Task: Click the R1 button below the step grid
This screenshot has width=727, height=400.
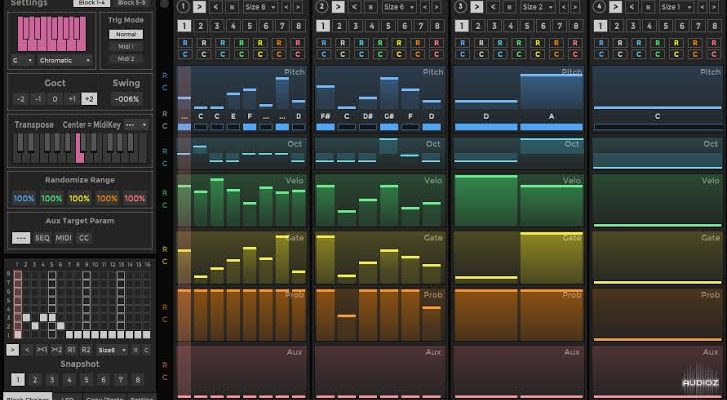Action: click(71, 350)
